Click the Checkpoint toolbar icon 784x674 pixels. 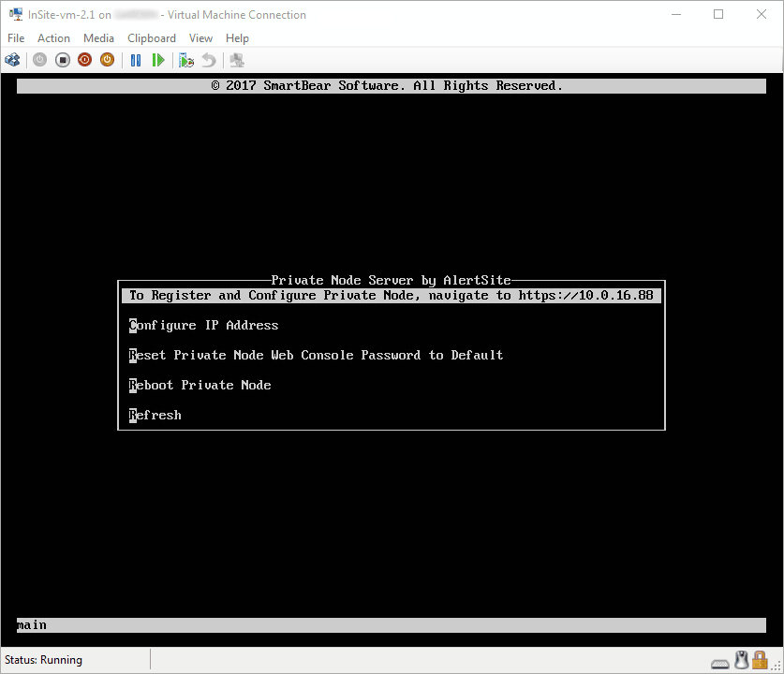186,61
